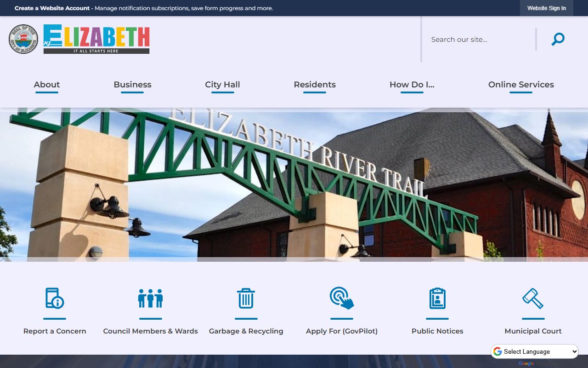The height and width of the screenshot is (368, 588).
Task: Expand the About navigation menu
Action: [47, 85]
